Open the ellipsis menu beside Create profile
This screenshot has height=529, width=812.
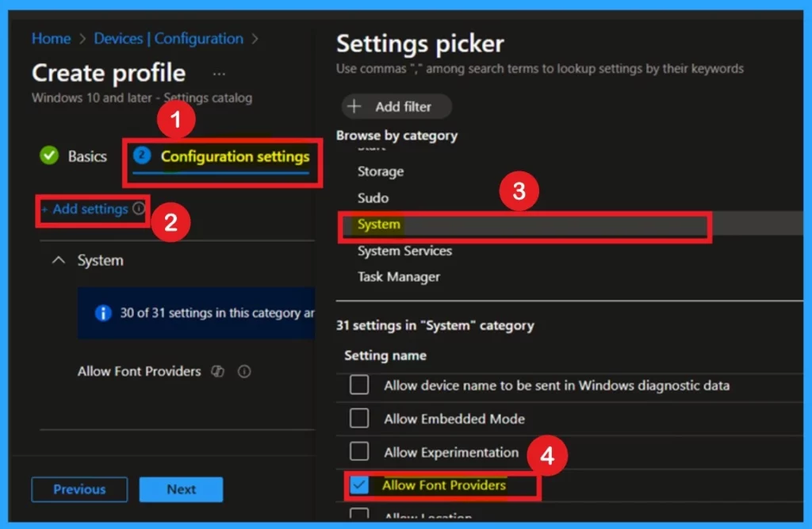point(219,74)
